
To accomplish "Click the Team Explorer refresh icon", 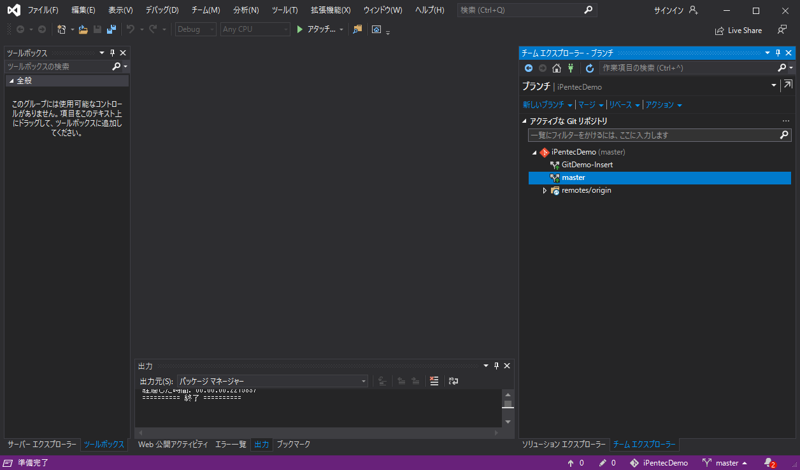I will tap(590, 68).
